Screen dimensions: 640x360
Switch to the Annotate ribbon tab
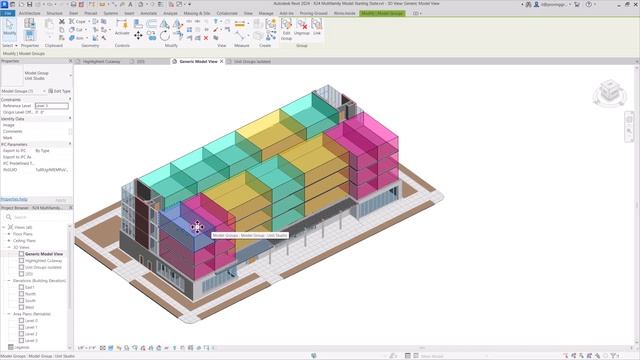149,13
